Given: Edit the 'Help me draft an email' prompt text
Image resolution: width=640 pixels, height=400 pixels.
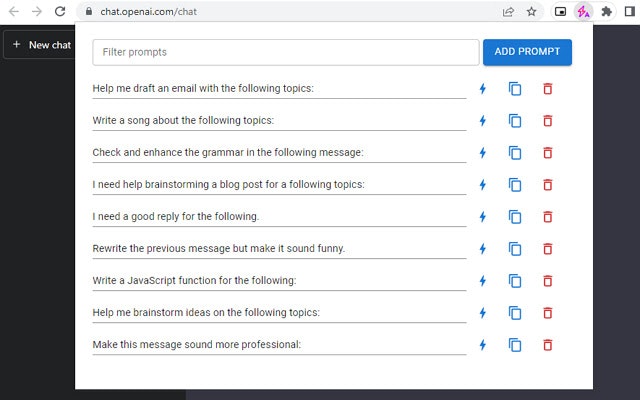Looking at the screenshot, I should [x=279, y=89].
